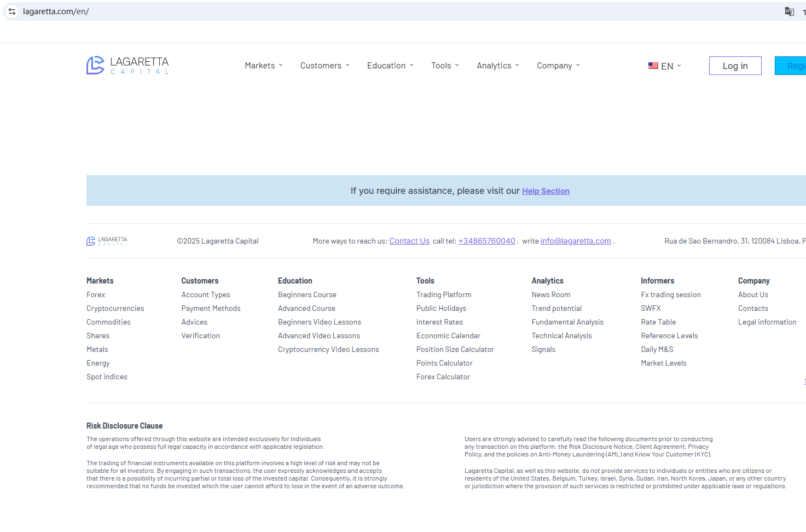Screen dimensions: 806x532
Task: Open Fundamental Analysis link
Action: tap(567, 322)
